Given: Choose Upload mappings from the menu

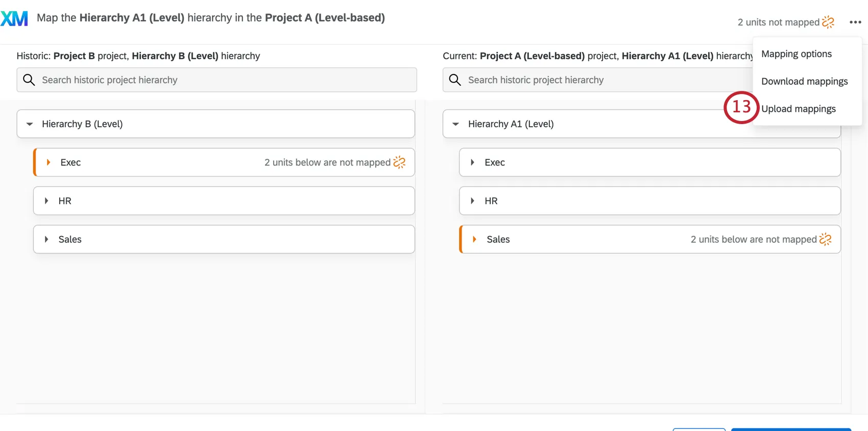Looking at the screenshot, I should pyautogui.click(x=799, y=108).
